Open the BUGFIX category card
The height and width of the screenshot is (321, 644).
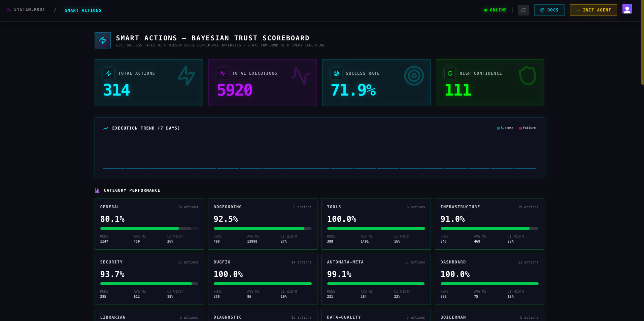click(x=263, y=279)
